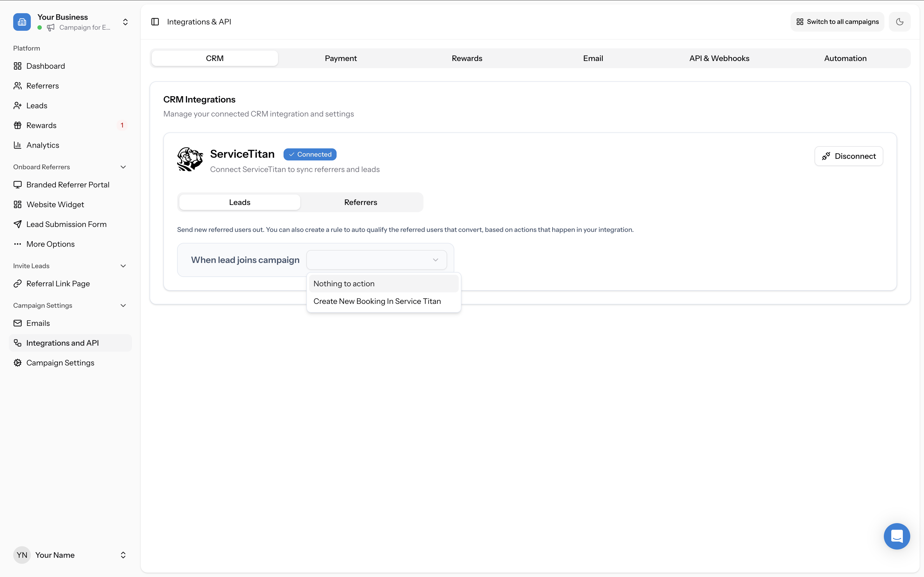Click the Rewards gift icon
The width and height of the screenshot is (924, 577).
point(18,125)
